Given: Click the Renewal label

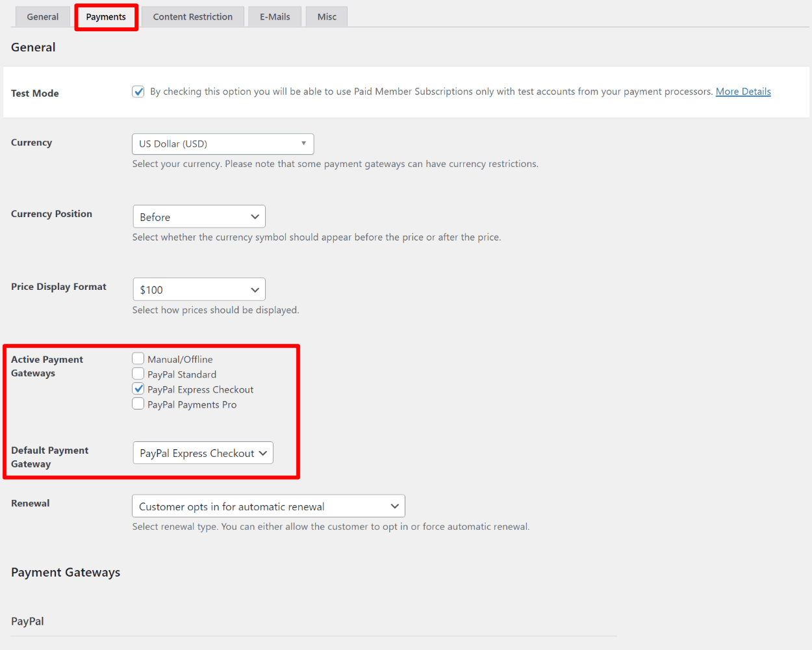Looking at the screenshot, I should click(x=31, y=503).
